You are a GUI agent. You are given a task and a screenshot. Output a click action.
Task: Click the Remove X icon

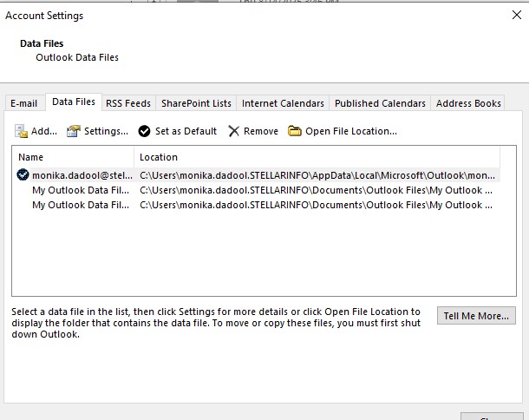coord(234,131)
